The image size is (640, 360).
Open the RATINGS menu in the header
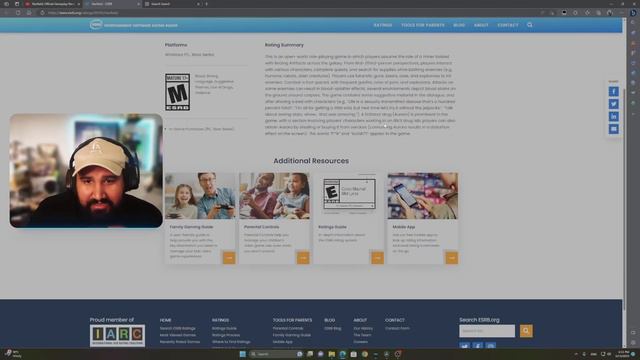point(382,25)
